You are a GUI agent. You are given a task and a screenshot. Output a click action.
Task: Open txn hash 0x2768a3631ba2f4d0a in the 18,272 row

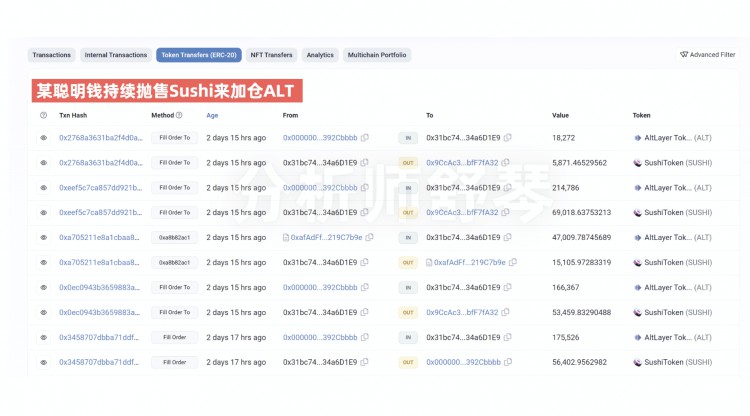coord(101,138)
